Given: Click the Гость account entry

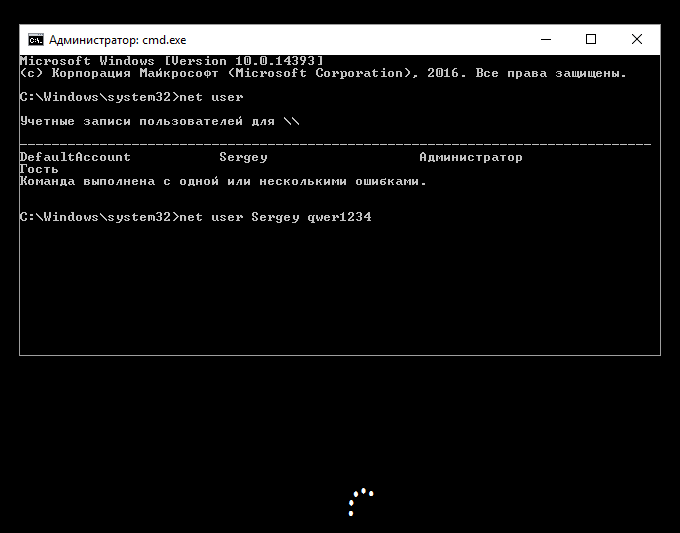Looking at the screenshot, I should coord(39,169).
